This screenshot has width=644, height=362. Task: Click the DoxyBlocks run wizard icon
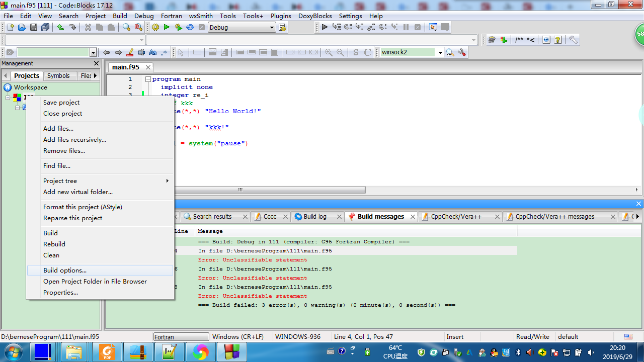pos(492,40)
